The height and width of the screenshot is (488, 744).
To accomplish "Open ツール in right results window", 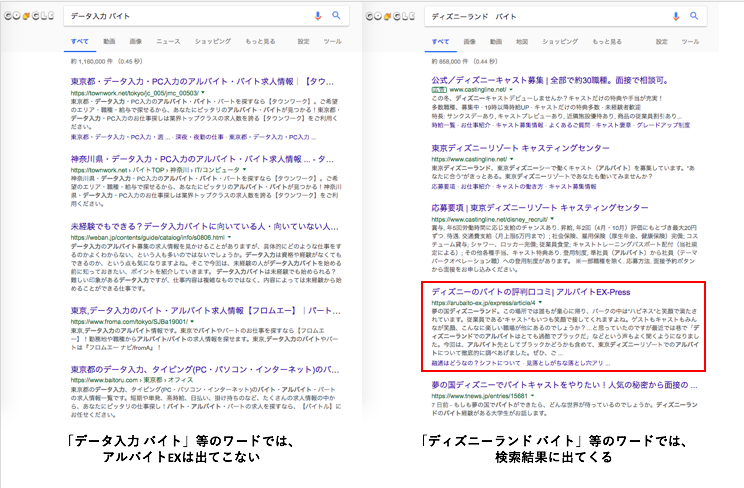I will pos(690,42).
